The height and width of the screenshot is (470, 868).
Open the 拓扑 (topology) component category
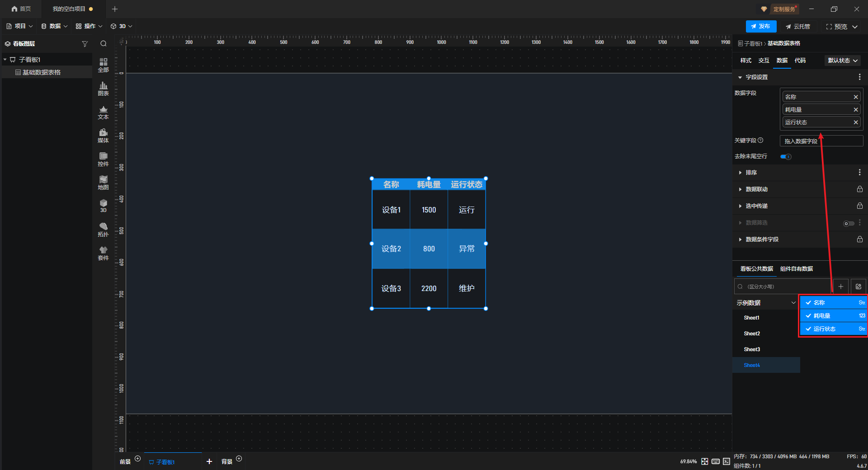point(103,230)
